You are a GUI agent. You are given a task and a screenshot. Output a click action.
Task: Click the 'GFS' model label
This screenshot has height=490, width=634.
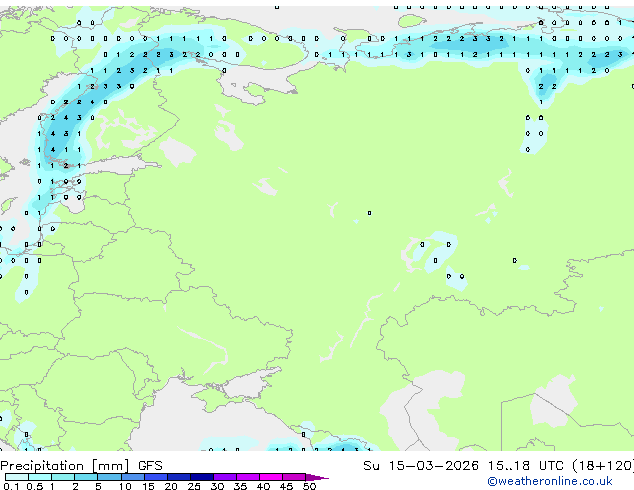(x=150, y=466)
